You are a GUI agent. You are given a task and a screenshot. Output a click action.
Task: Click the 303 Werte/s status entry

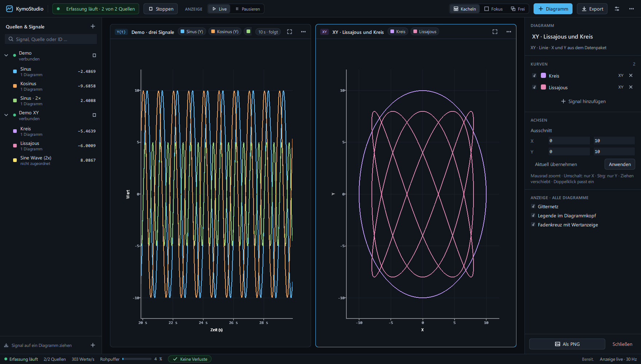click(x=83, y=359)
